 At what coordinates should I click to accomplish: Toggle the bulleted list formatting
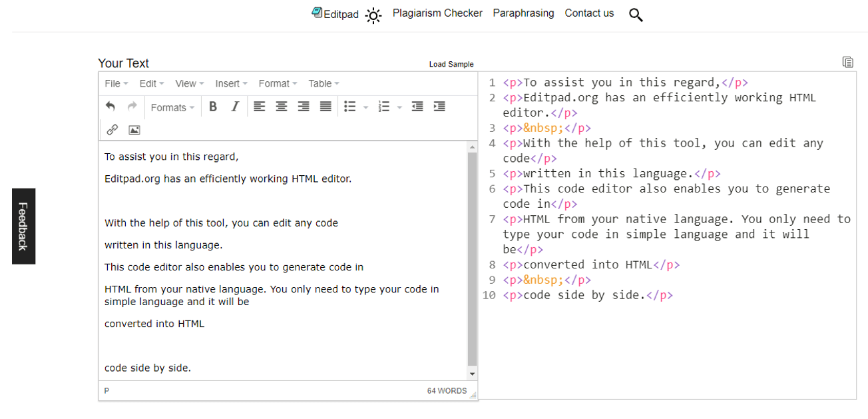pos(349,107)
